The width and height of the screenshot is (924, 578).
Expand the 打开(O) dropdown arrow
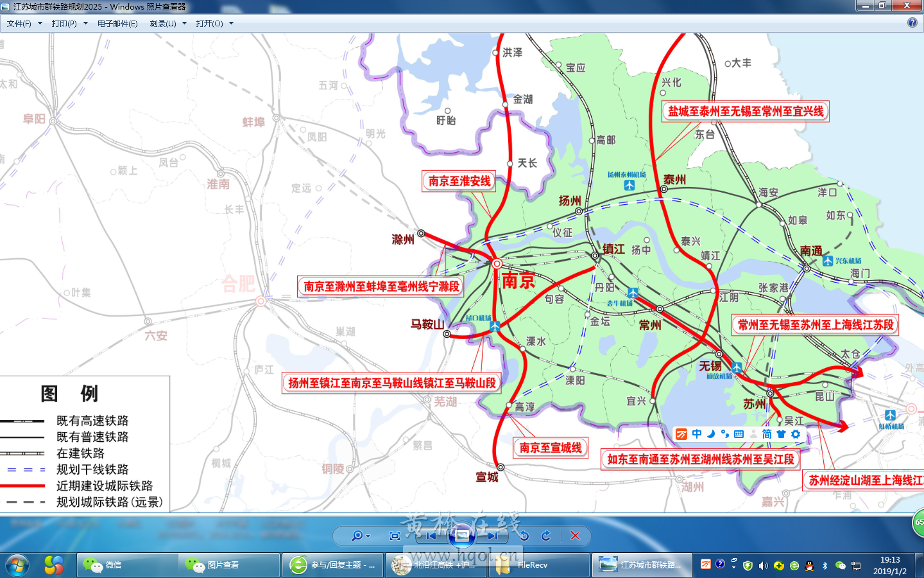[x=231, y=23]
